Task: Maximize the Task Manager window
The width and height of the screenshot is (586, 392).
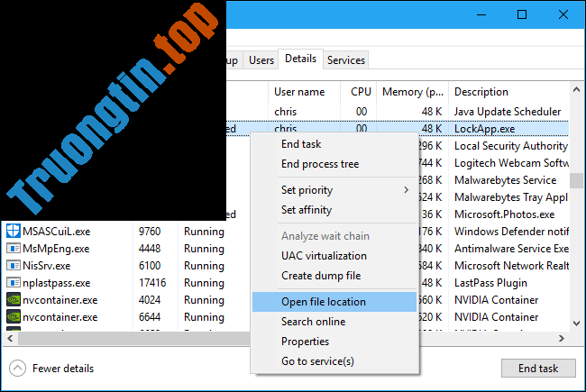Action: pyautogui.click(x=522, y=14)
